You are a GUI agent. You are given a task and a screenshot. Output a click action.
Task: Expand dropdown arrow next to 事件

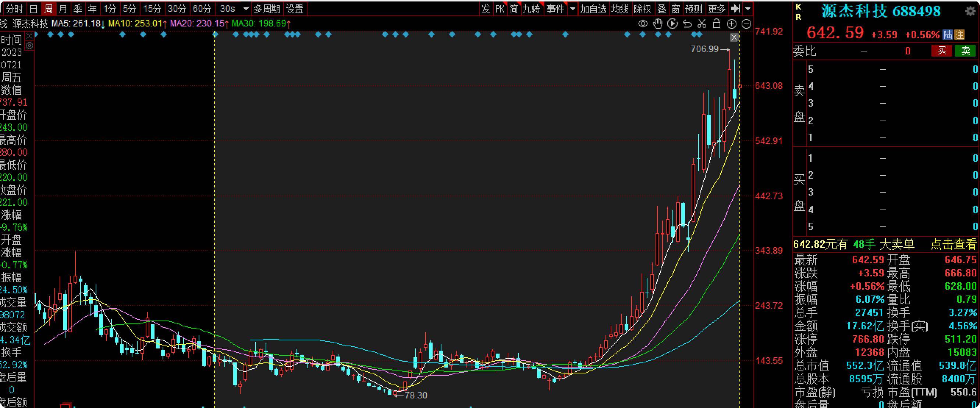click(572, 8)
